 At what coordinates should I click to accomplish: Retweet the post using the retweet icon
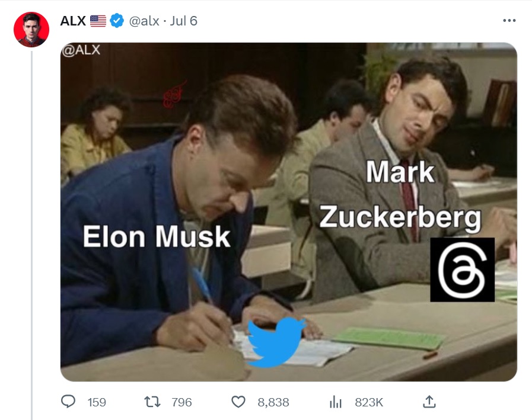(x=153, y=402)
